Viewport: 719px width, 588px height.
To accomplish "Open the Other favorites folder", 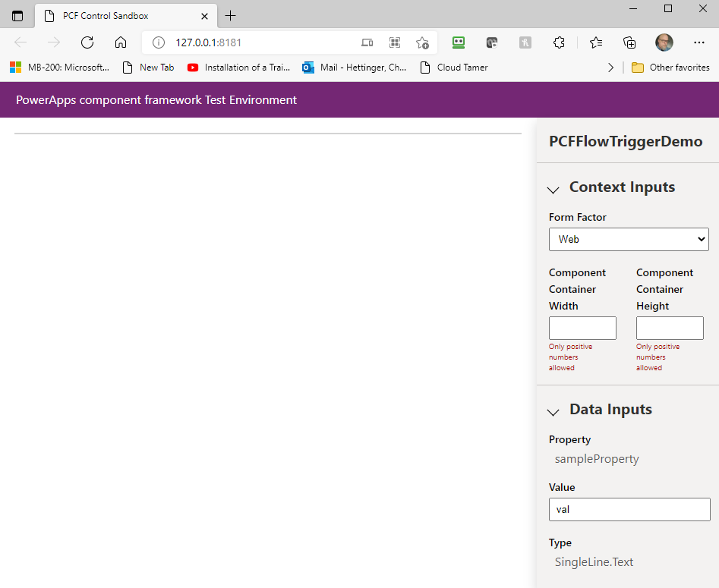I will tap(670, 68).
